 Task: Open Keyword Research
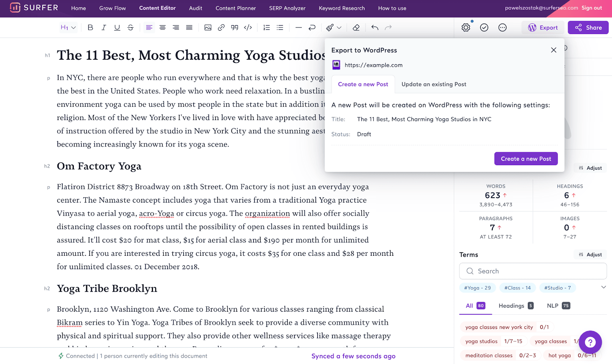point(342,8)
